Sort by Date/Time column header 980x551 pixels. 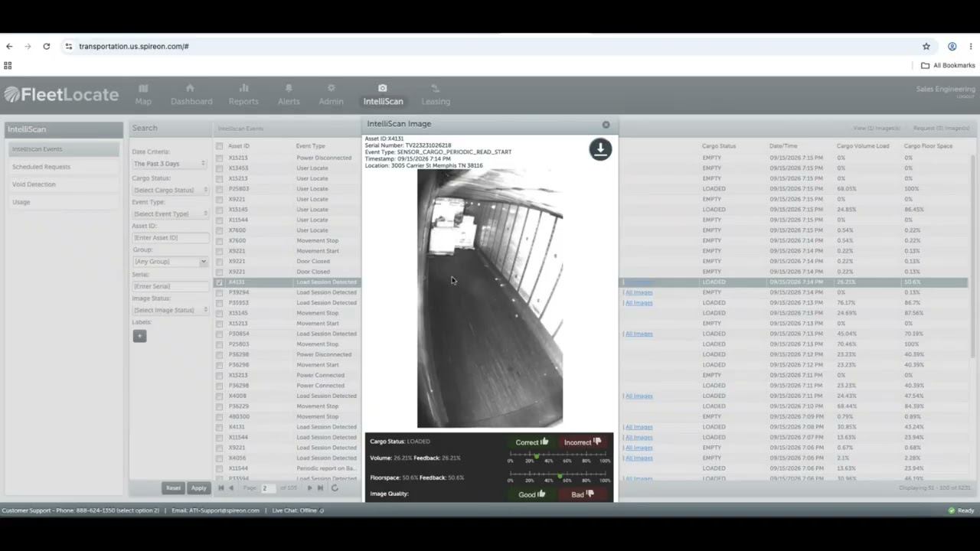point(783,146)
